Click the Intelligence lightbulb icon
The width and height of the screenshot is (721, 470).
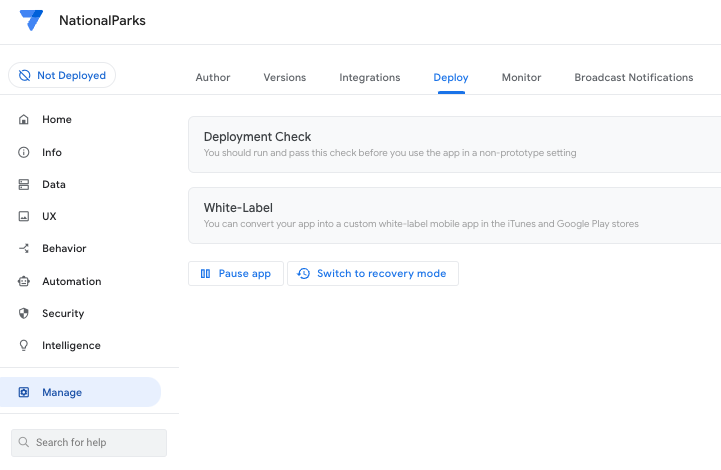(x=23, y=345)
